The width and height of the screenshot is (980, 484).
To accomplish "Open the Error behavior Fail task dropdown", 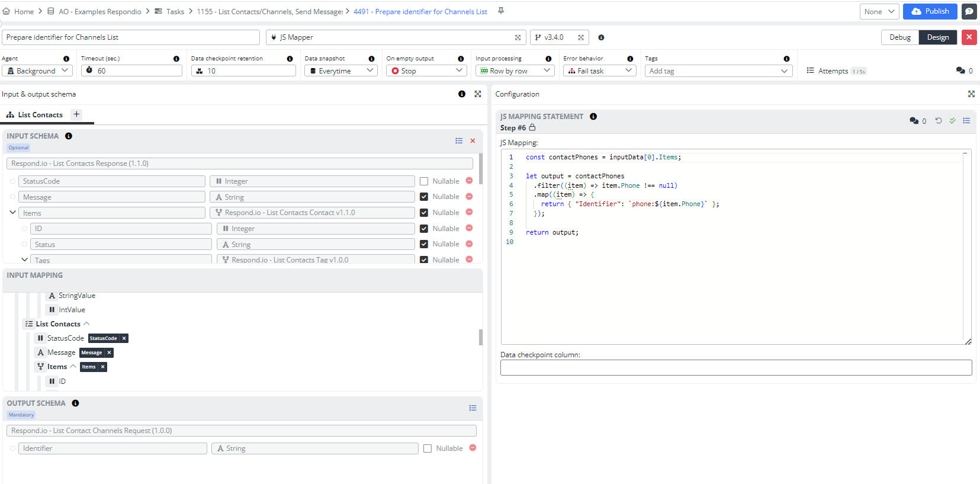I will click(599, 70).
